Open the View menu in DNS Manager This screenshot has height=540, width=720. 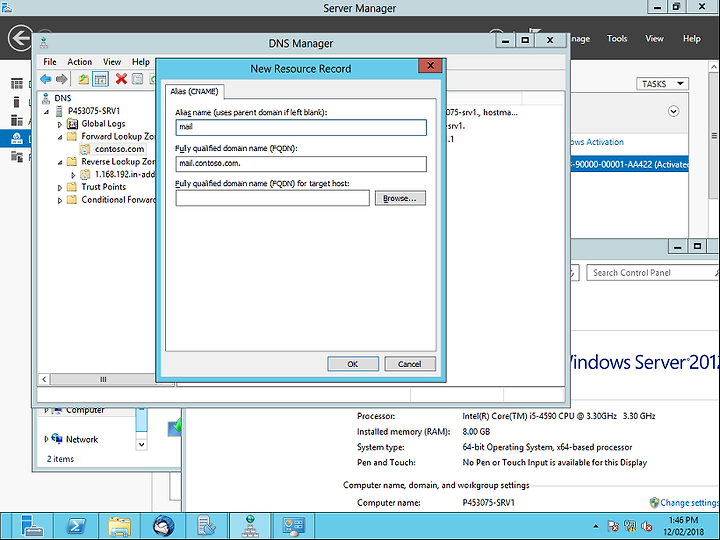pos(112,62)
